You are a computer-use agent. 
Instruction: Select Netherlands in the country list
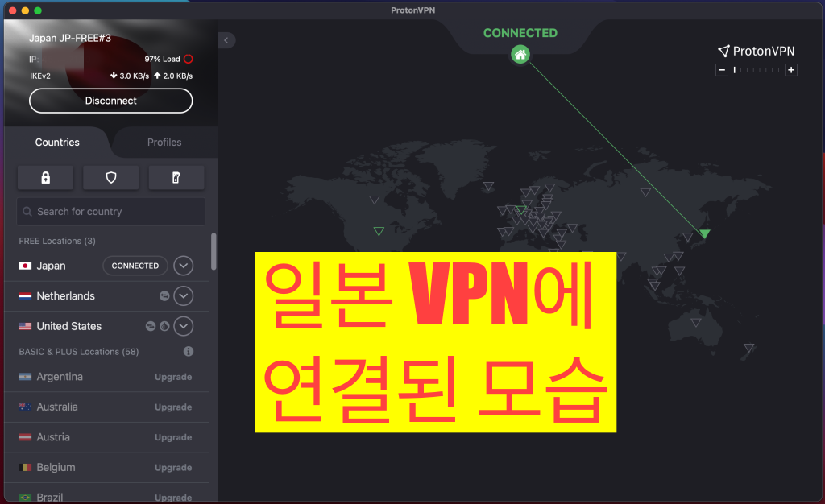click(x=66, y=296)
